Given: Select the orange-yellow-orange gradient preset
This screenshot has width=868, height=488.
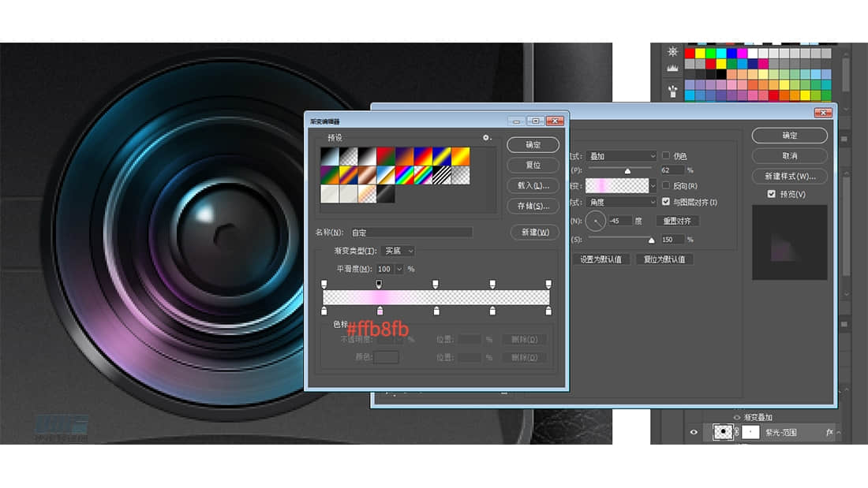Looking at the screenshot, I should pyautogui.click(x=461, y=156).
